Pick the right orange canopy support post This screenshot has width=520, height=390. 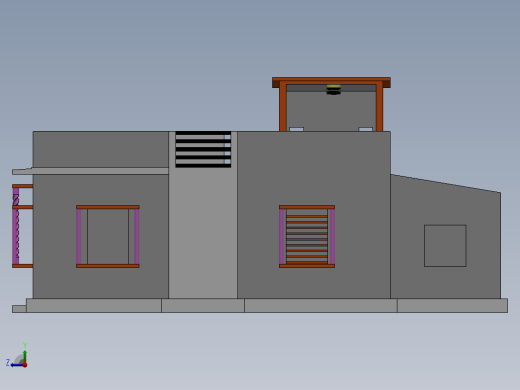(379, 106)
